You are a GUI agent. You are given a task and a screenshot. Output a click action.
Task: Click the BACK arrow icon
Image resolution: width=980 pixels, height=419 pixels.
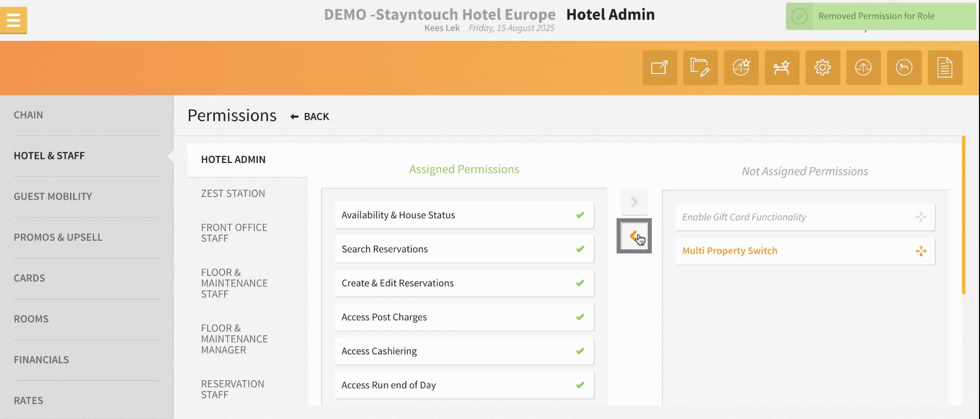point(295,117)
